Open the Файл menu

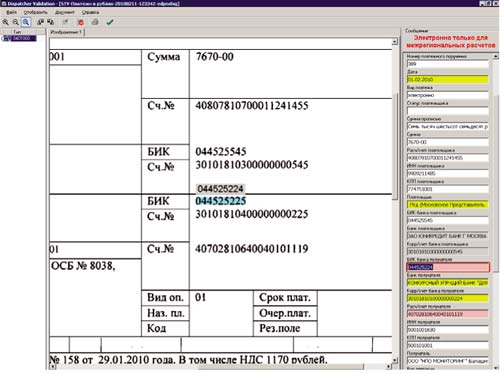(11, 12)
